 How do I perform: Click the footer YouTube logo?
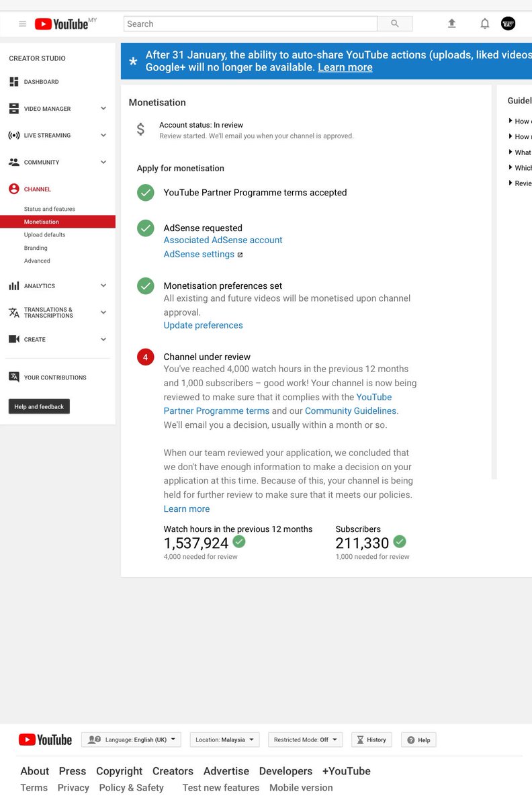click(x=45, y=740)
